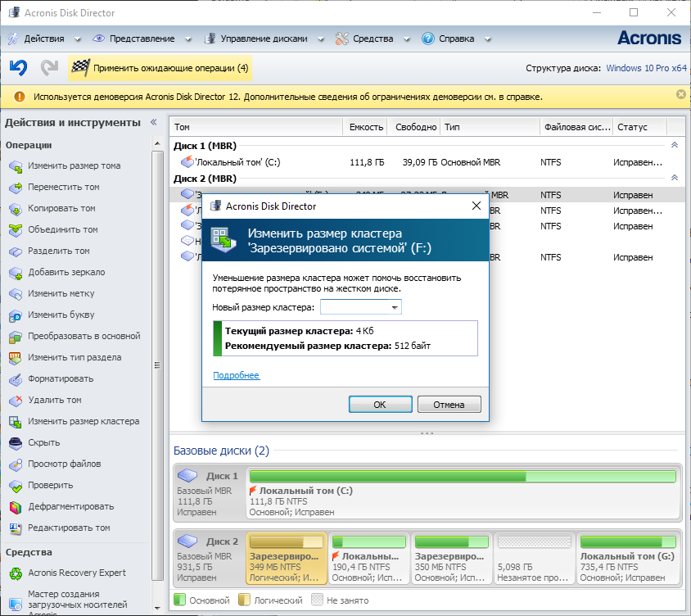Select Изменить тип раздела operation

click(x=75, y=357)
